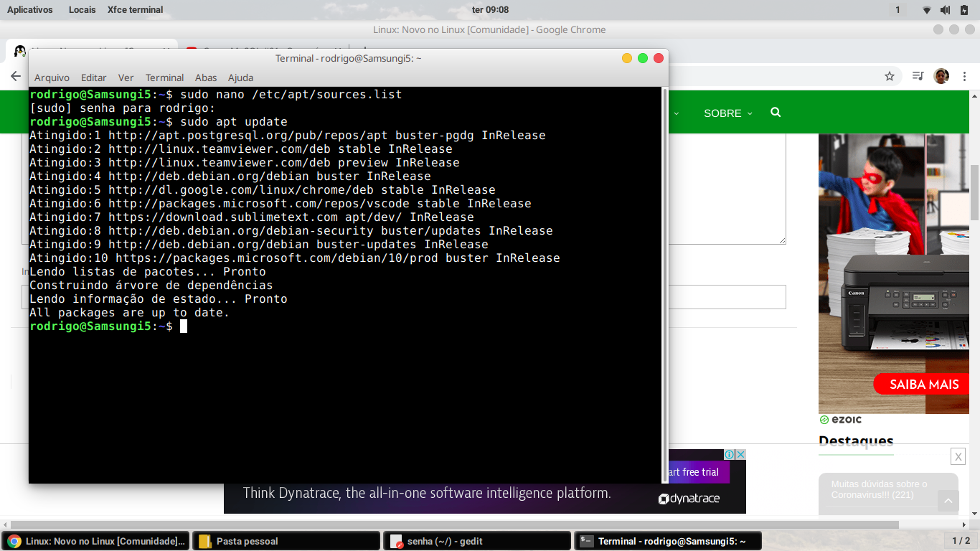Switch to senha gedit window
Screen dimensions: 980x551
click(x=477, y=541)
